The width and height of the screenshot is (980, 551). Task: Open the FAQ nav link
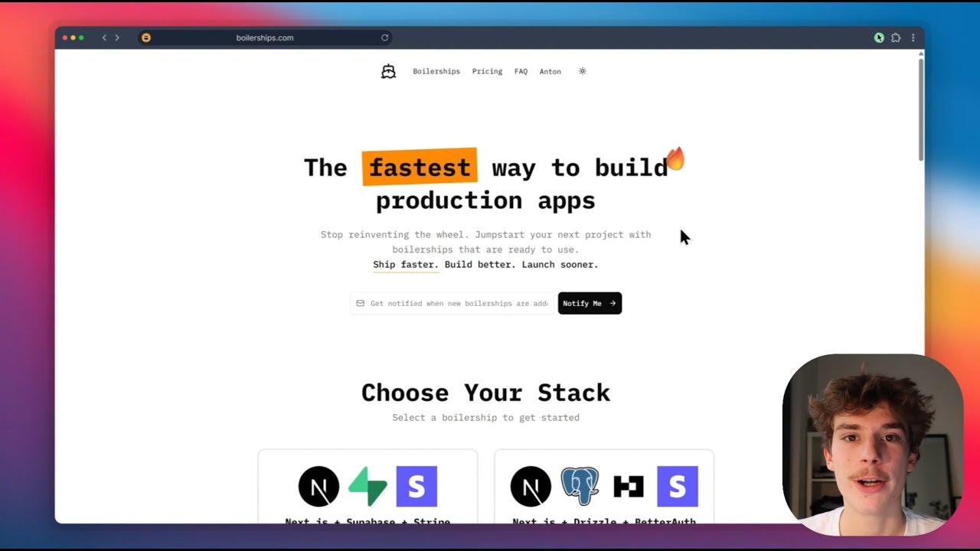[x=521, y=71]
